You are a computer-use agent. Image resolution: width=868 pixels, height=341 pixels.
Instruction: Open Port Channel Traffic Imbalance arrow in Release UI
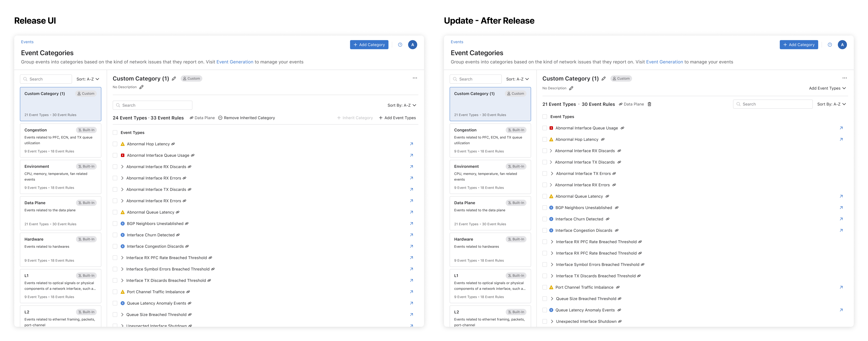pyautogui.click(x=411, y=292)
